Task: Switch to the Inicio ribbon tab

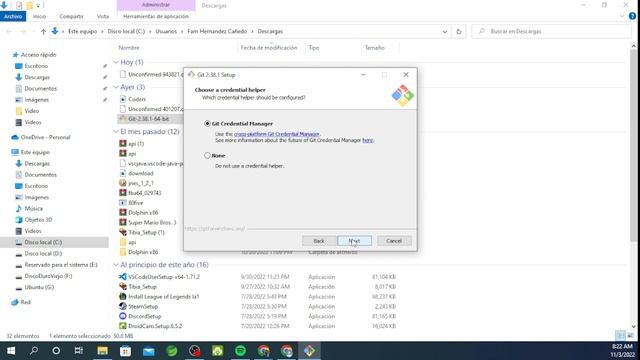Action: pos(39,16)
